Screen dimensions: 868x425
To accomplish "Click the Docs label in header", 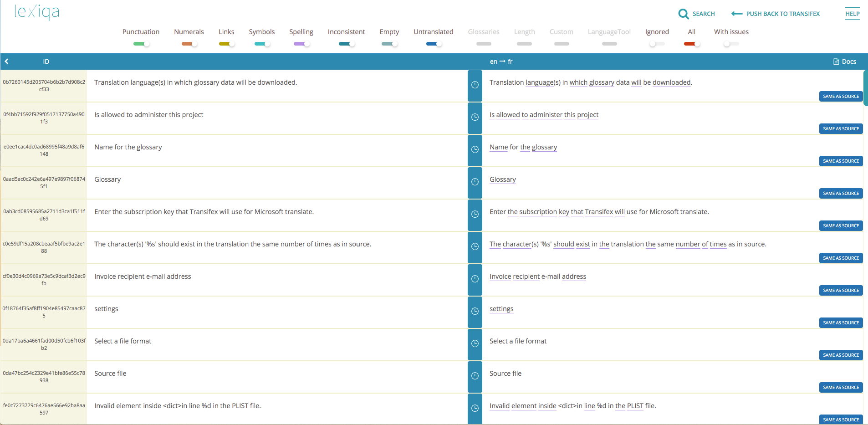I will pos(849,61).
